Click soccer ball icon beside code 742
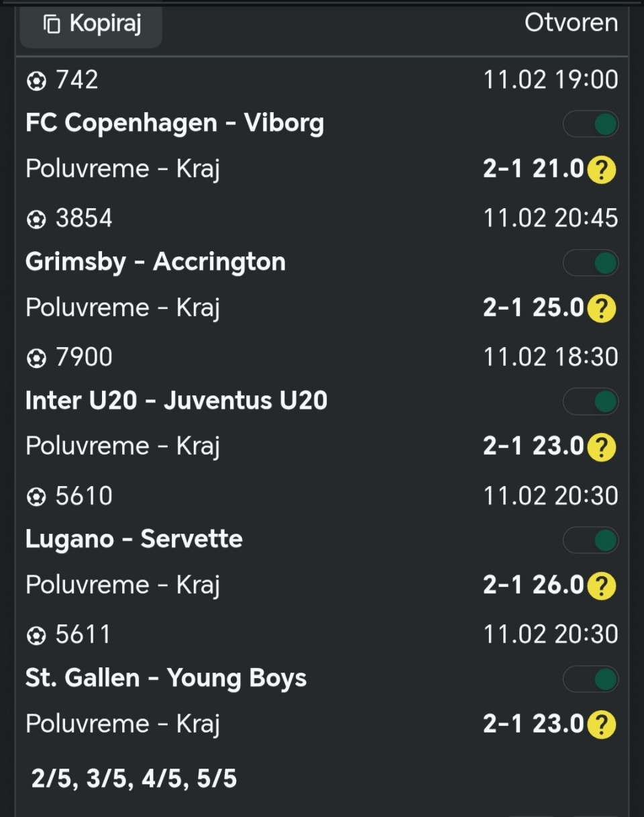644x817 pixels. [36, 81]
